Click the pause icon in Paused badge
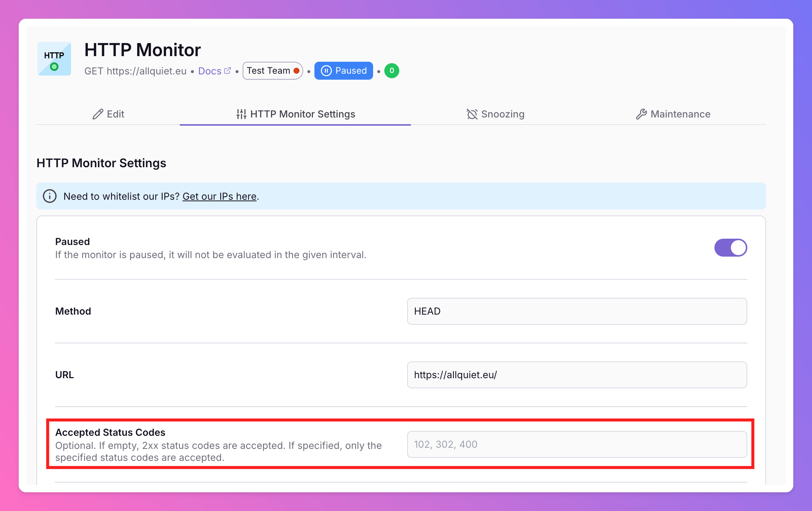Image resolution: width=812 pixels, height=511 pixels. (x=326, y=71)
